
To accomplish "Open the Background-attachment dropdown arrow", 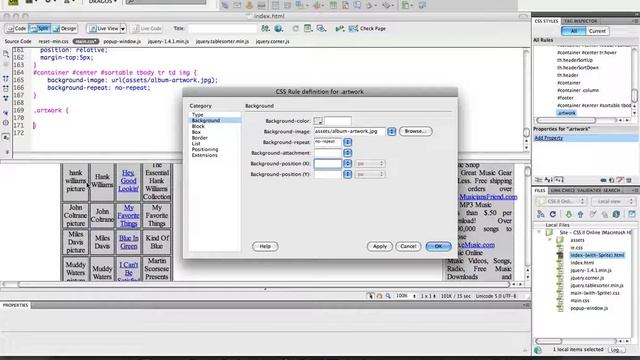I will tap(347, 153).
